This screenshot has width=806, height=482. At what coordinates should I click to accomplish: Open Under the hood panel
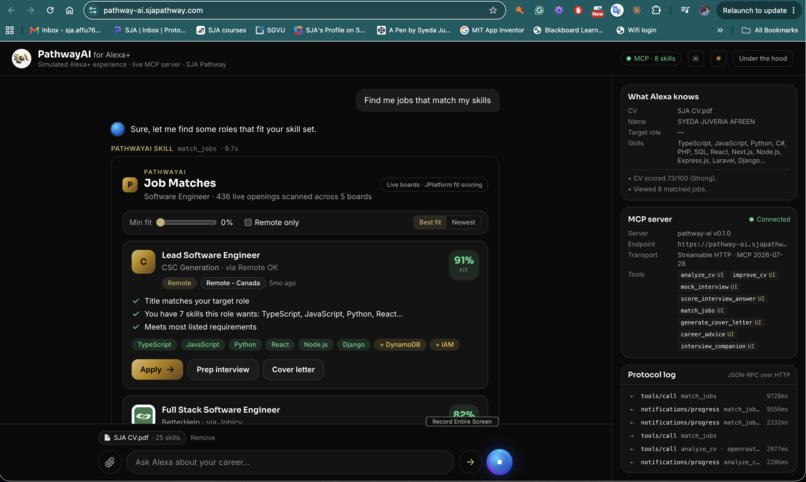[x=763, y=59]
